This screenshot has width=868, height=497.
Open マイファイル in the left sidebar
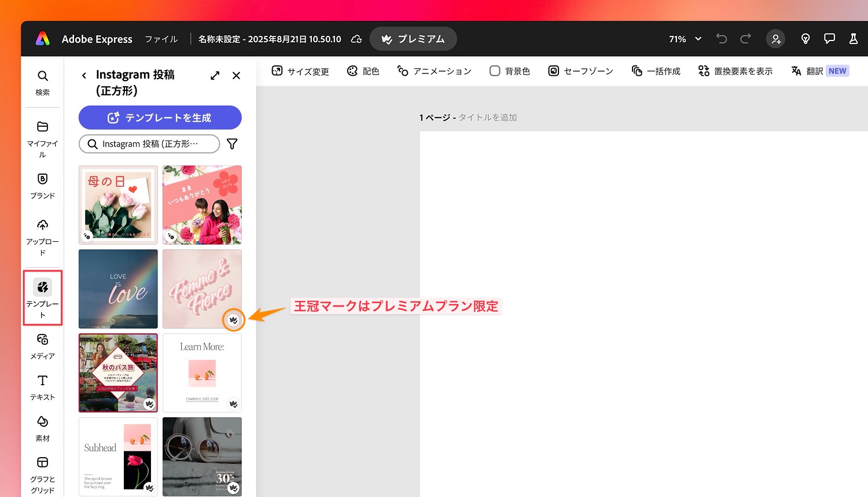click(x=42, y=139)
